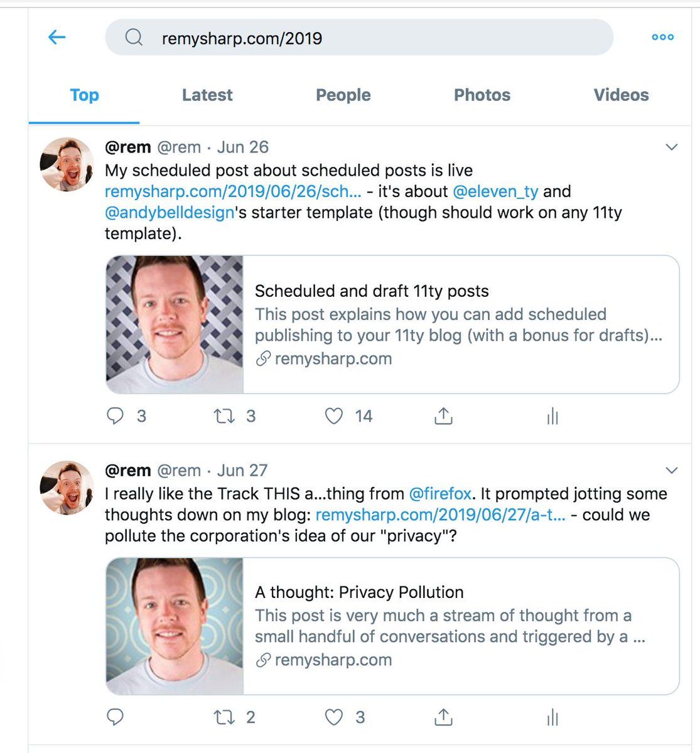Open the @firefox mention link

pyautogui.click(x=439, y=494)
